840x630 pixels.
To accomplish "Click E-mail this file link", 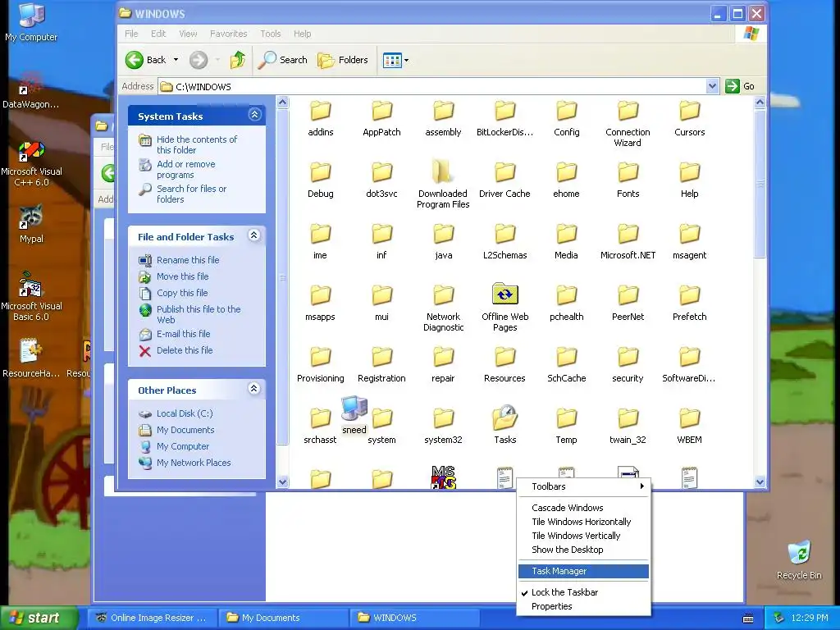I will [x=183, y=334].
